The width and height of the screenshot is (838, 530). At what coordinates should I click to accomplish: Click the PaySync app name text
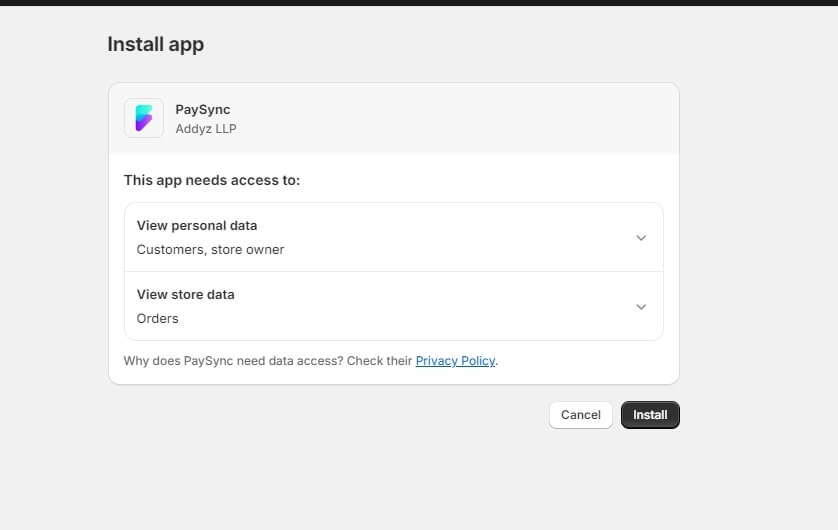tap(202, 110)
